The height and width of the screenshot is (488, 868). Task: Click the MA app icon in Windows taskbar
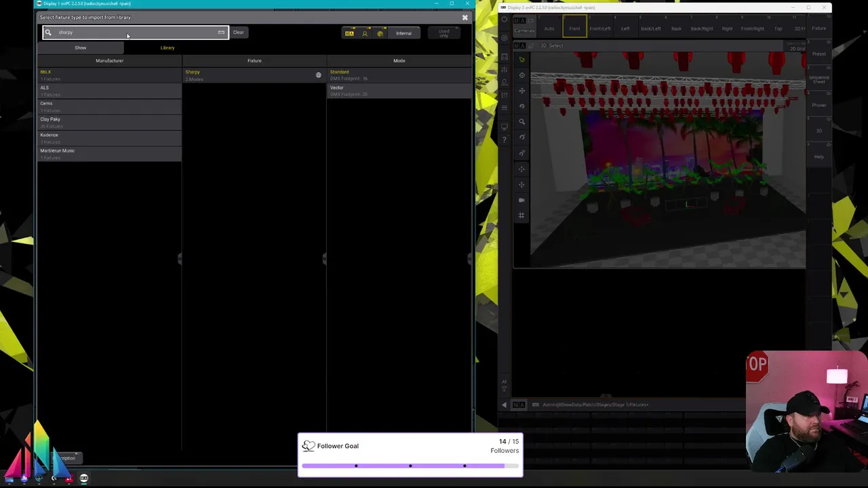click(x=84, y=479)
